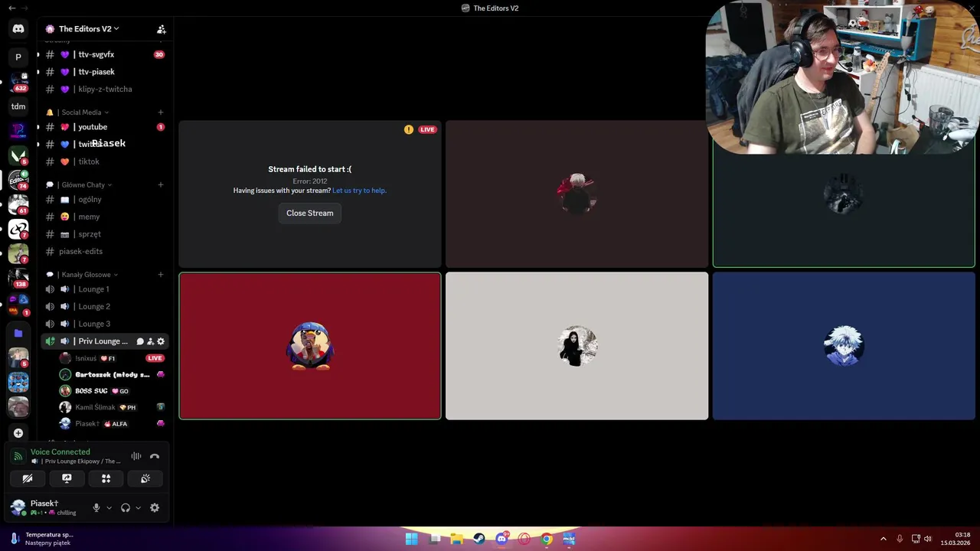Open the ttv-svgvfx channel
Viewport: 980px width, 551px height.
coord(105,54)
